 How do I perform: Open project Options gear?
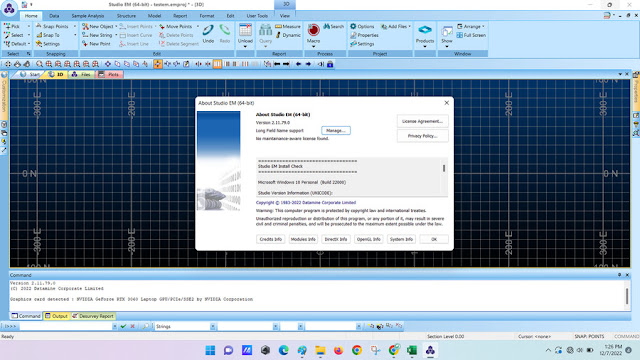coord(362,26)
